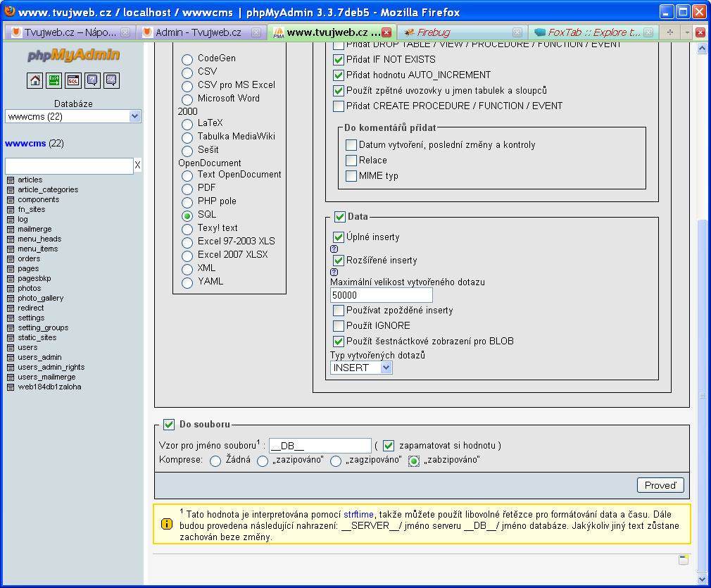Open the strftime link
The width and height of the screenshot is (711, 588).
click(360, 514)
